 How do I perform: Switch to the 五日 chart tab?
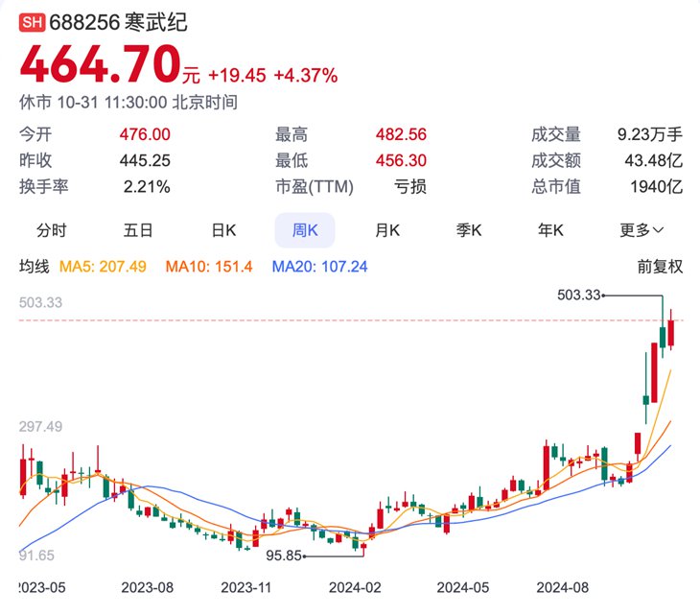point(138,230)
